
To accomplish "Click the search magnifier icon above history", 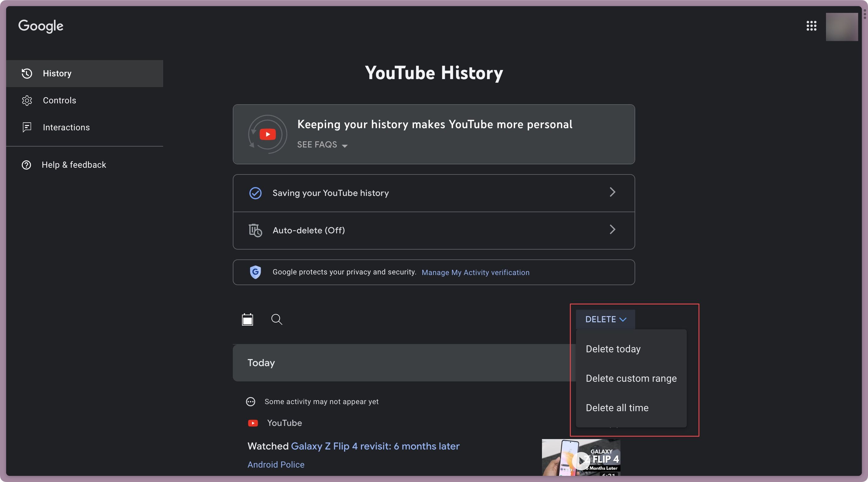I will point(277,319).
